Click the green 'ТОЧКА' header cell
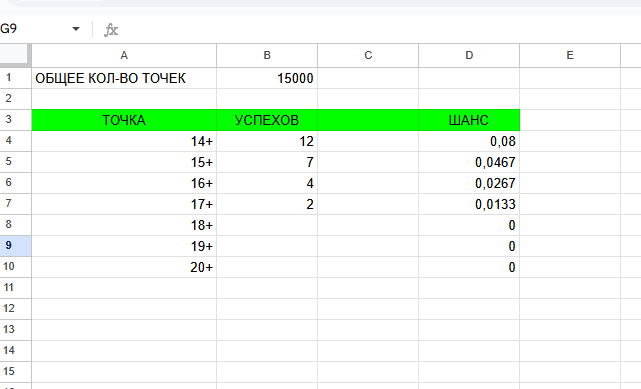The width and height of the screenshot is (641, 389). click(124, 120)
